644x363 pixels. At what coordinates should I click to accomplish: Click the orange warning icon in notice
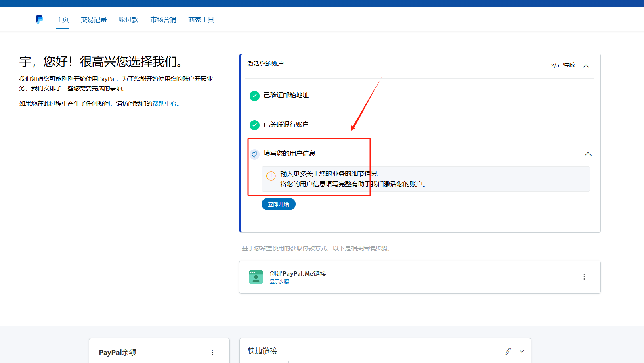pos(271,176)
